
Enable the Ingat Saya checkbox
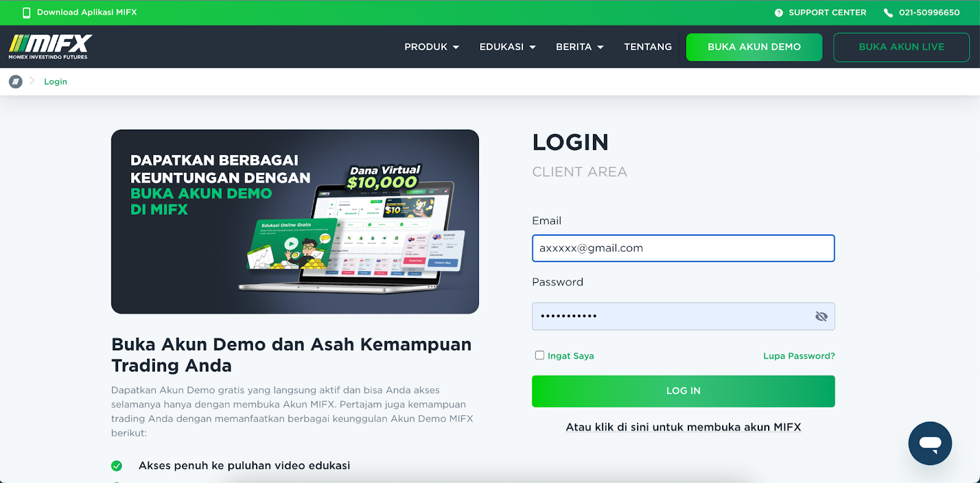coord(540,355)
